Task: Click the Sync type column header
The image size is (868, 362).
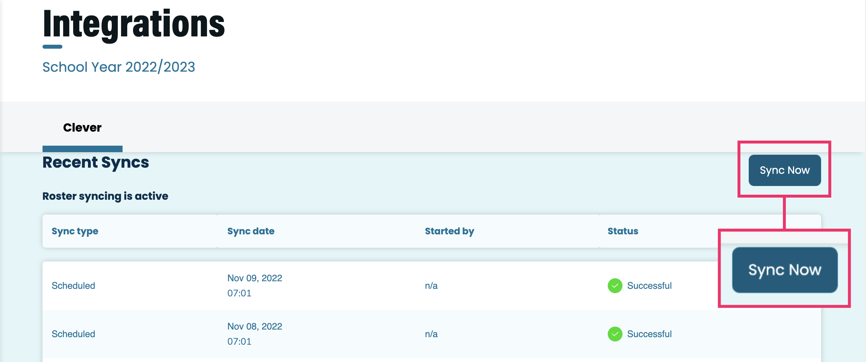Action: [x=75, y=231]
